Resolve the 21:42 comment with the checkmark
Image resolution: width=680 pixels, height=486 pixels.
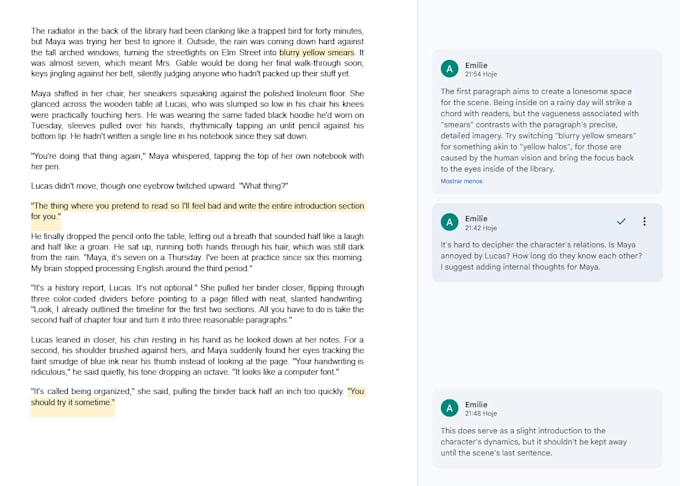pos(621,222)
